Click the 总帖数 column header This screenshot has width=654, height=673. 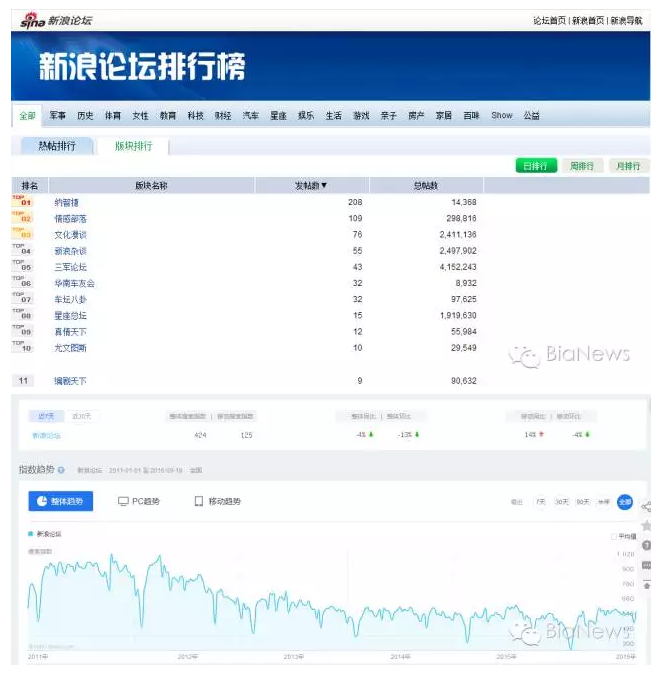tap(426, 185)
